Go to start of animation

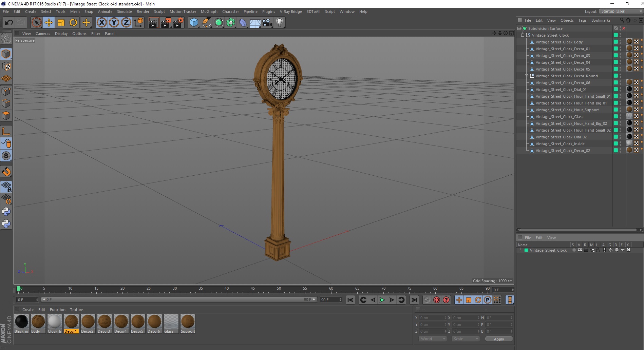[x=351, y=300]
